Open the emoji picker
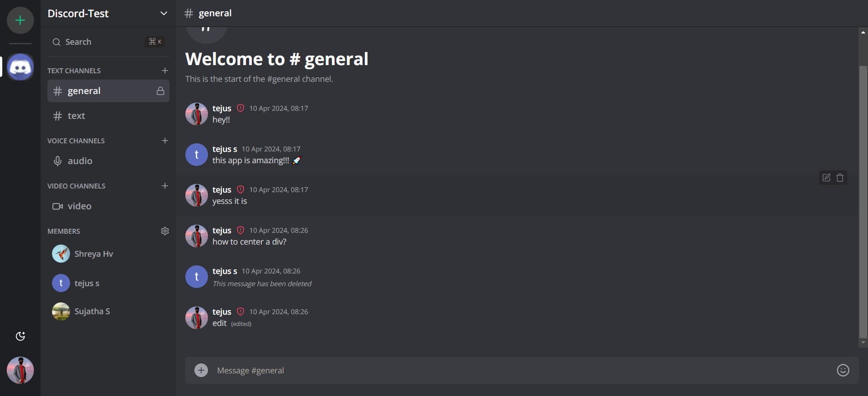 (x=843, y=370)
